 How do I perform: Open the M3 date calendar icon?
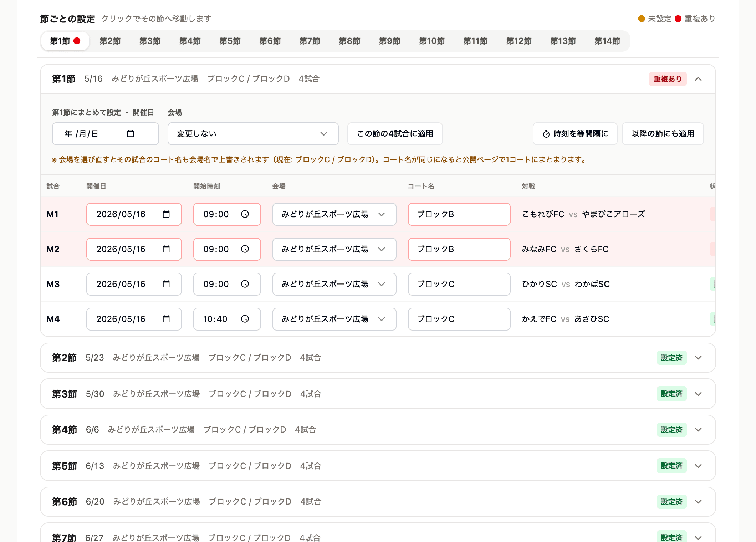pos(166,284)
